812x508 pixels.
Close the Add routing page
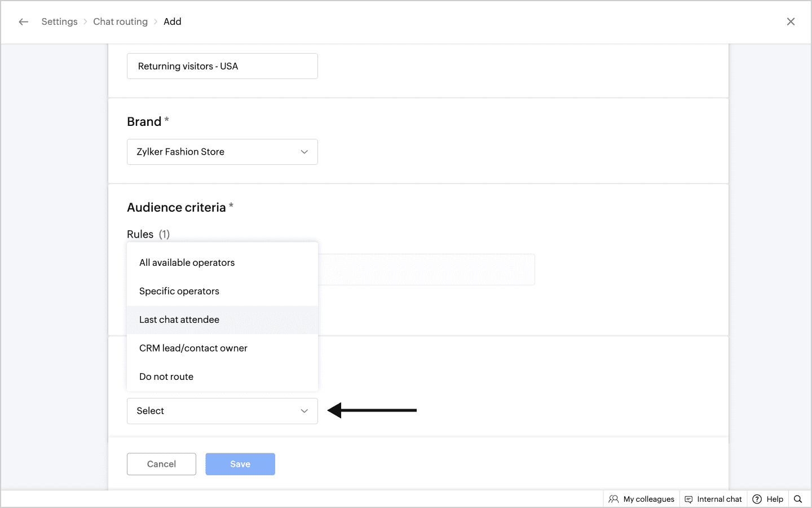(791, 21)
